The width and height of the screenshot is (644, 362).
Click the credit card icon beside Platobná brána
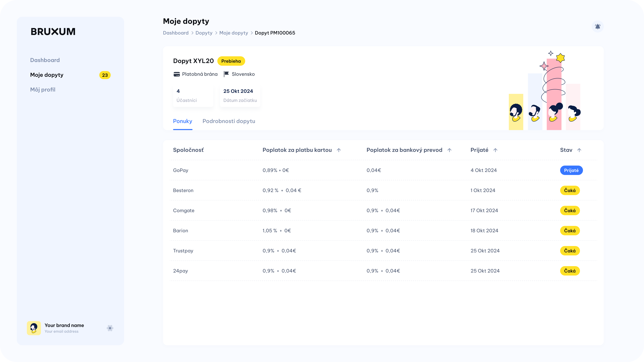pos(176,74)
